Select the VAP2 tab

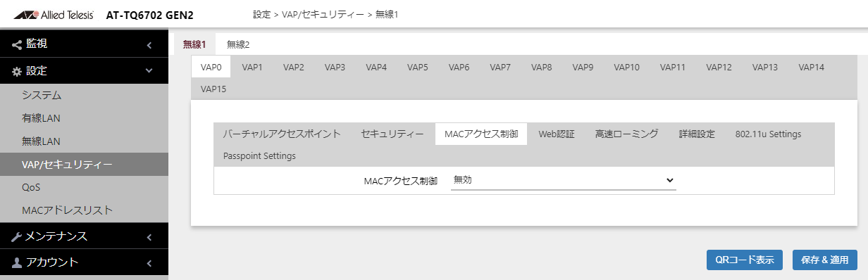[294, 68]
